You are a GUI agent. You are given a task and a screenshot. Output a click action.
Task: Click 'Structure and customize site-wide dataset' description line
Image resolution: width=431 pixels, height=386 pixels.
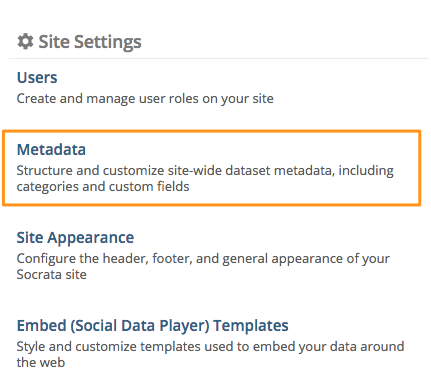205,171
